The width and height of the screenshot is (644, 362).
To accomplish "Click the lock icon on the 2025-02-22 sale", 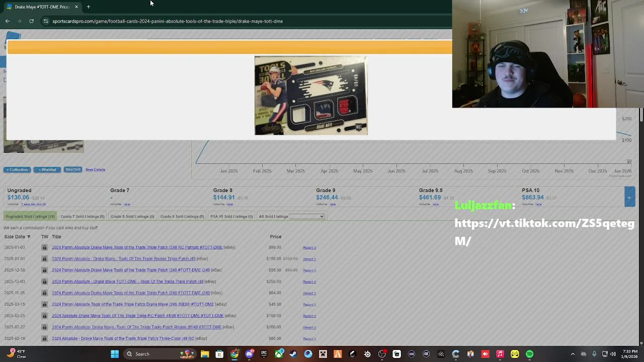I will [x=44, y=327].
